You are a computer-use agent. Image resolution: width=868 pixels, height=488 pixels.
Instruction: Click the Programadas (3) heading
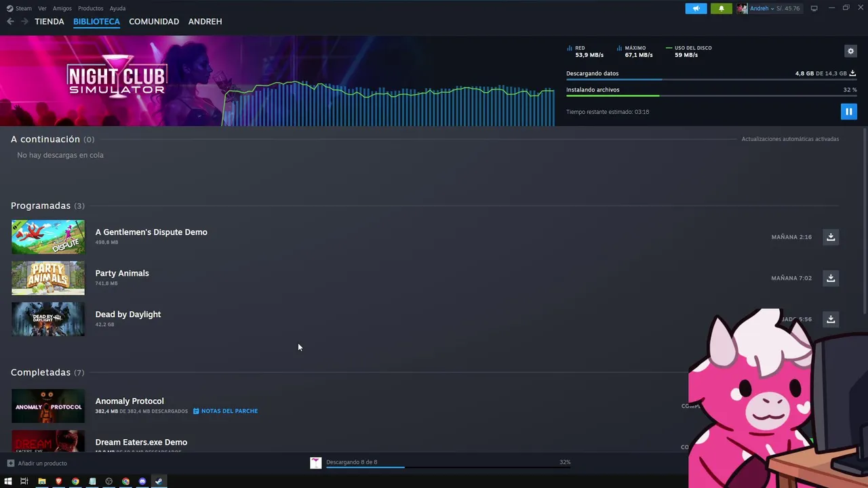[x=47, y=205]
